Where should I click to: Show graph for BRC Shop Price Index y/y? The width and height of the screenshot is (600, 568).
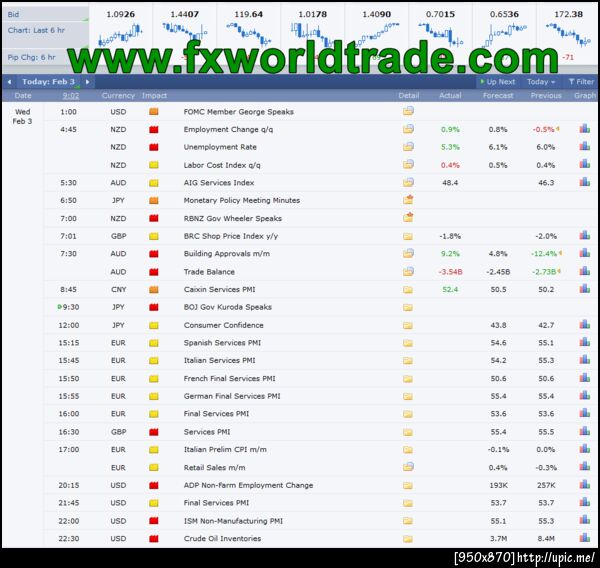(x=585, y=235)
